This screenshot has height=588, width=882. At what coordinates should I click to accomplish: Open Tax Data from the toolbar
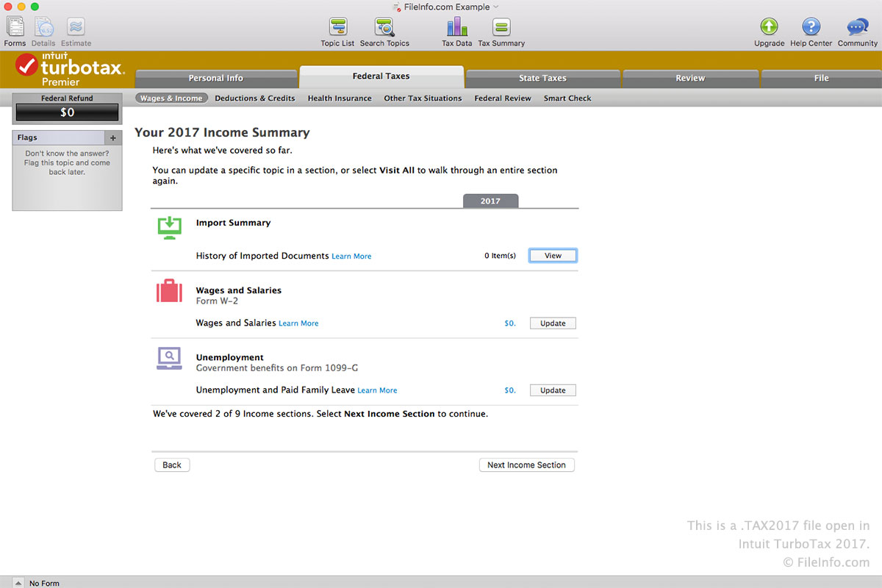(x=456, y=27)
